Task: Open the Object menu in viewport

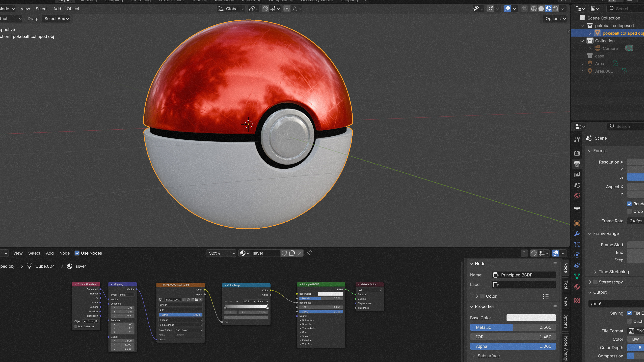Action: tap(73, 9)
